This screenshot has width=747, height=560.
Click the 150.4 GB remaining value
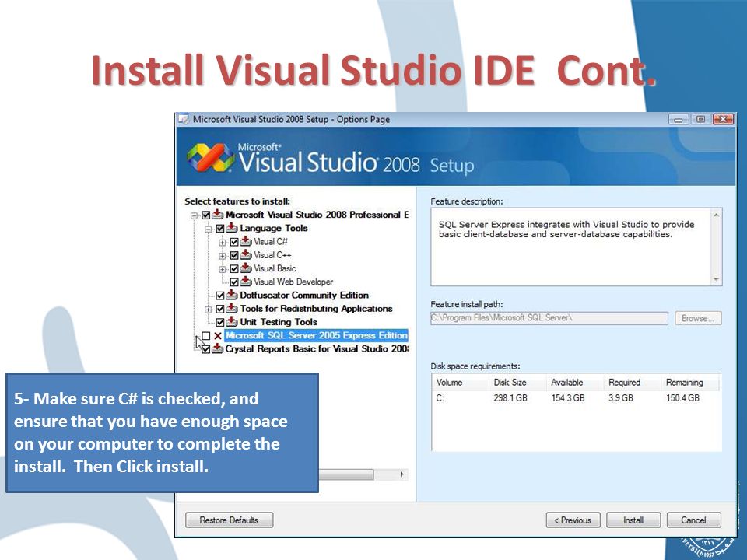click(682, 398)
